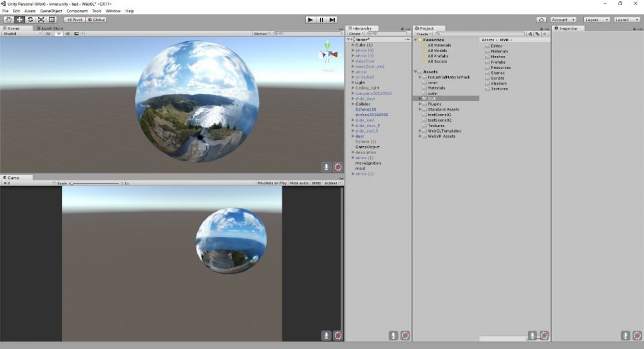Select the Scale tool
The width and height of the screenshot is (644, 349).
point(41,20)
